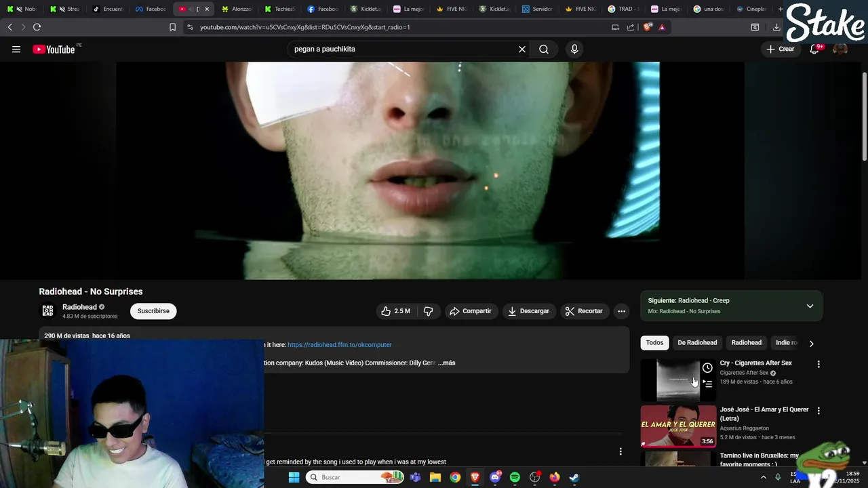Open YouTube notifications bell
This screenshot has width=868, height=488.
point(815,49)
